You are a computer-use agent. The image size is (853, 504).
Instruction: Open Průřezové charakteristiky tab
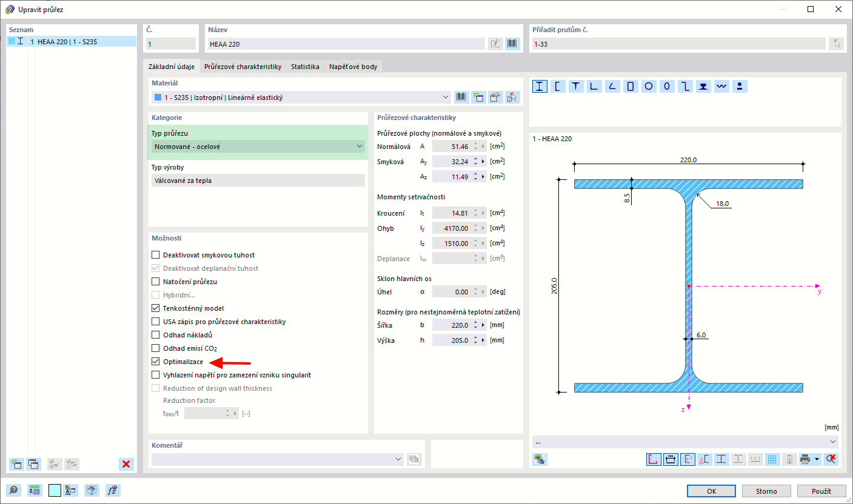click(x=243, y=67)
